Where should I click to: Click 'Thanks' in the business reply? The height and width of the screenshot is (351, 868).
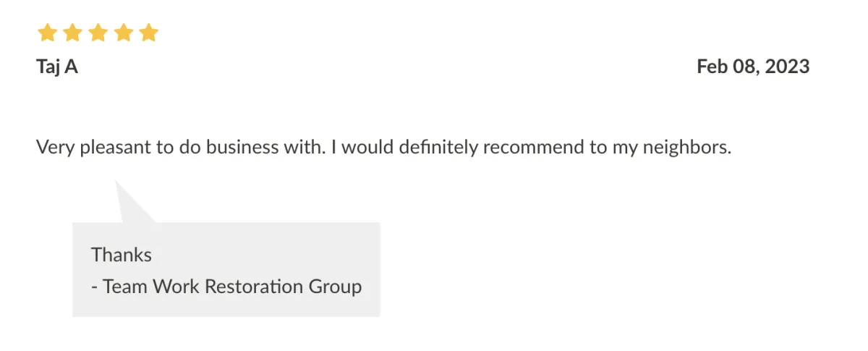tap(122, 255)
